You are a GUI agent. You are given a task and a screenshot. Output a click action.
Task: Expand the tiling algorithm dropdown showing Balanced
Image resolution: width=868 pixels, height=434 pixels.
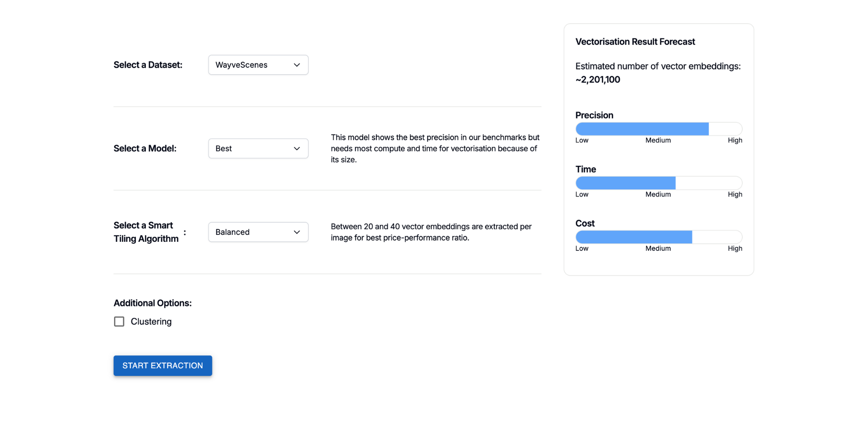click(x=258, y=232)
